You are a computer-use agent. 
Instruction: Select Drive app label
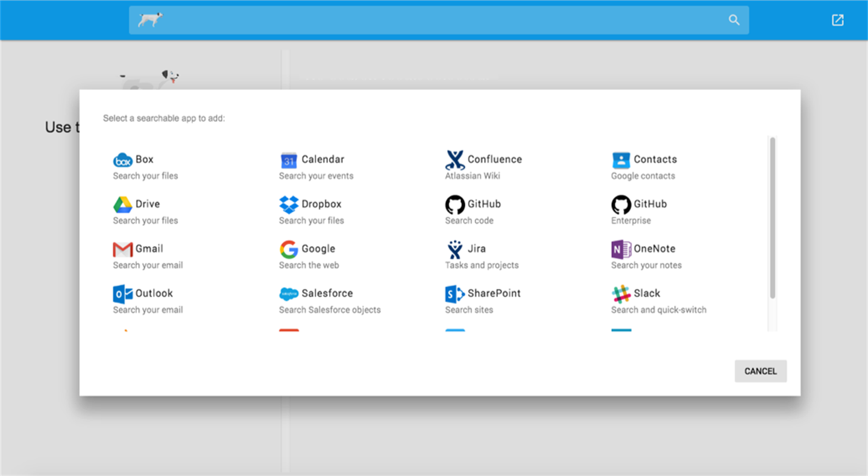tap(148, 204)
